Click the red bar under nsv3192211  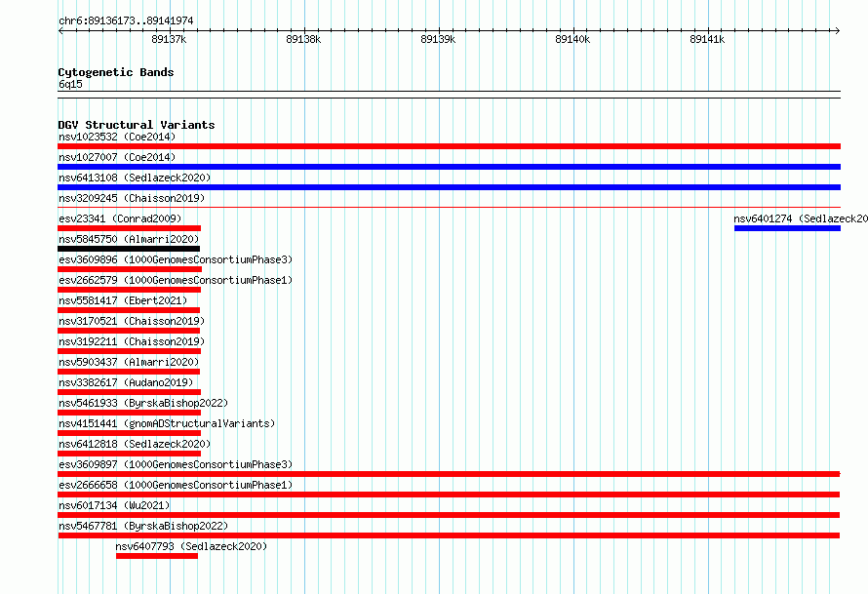pos(129,351)
